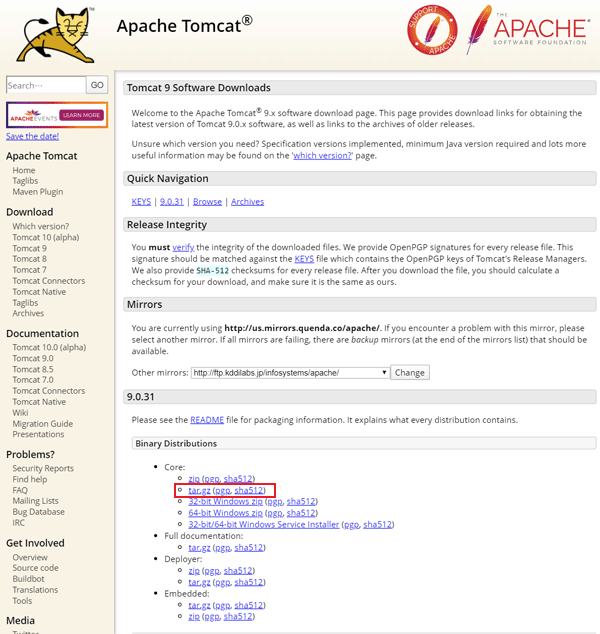Viewport: 600px width, 634px height.
Task: Download the Deployer tar.gz
Action: click(x=199, y=582)
